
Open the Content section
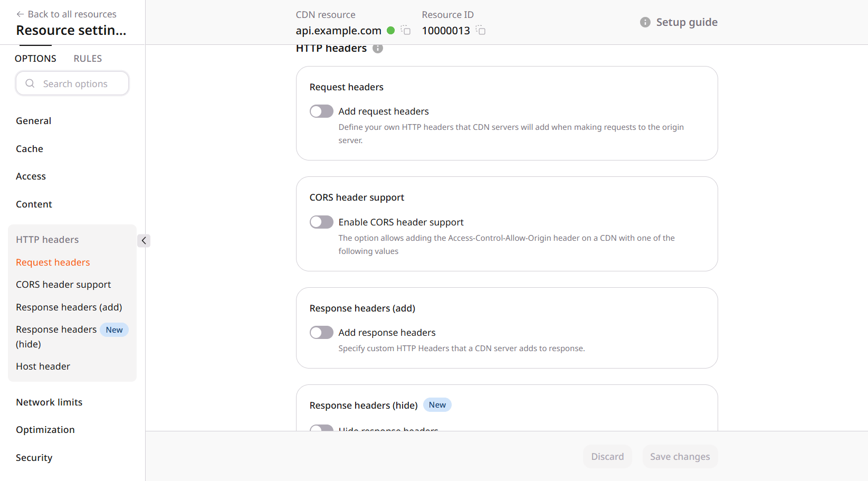(x=34, y=204)
